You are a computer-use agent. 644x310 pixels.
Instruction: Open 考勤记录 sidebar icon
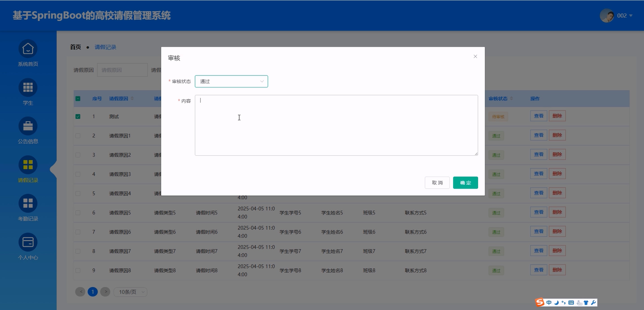(28, 203)
